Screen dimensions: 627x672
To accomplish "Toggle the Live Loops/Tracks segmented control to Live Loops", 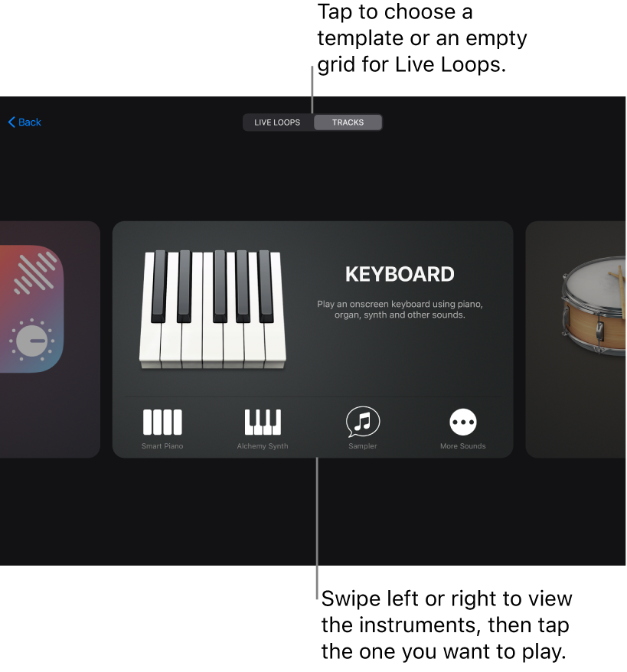I will click(278, 122).
